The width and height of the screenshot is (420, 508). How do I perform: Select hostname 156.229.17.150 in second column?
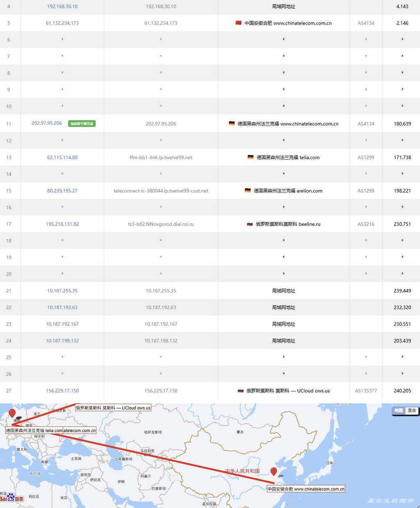pos(161,391)
